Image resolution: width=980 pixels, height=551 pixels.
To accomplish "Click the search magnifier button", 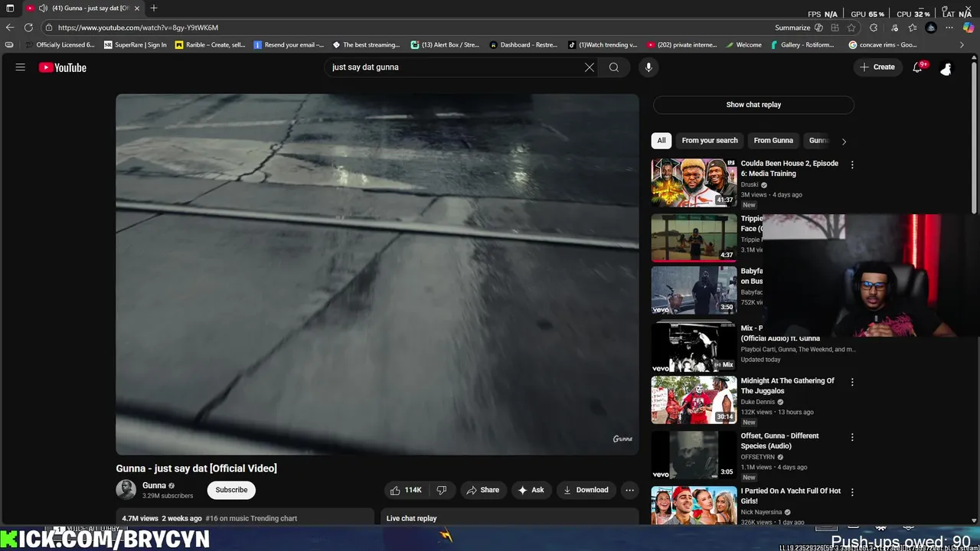I will pos(614,67).
